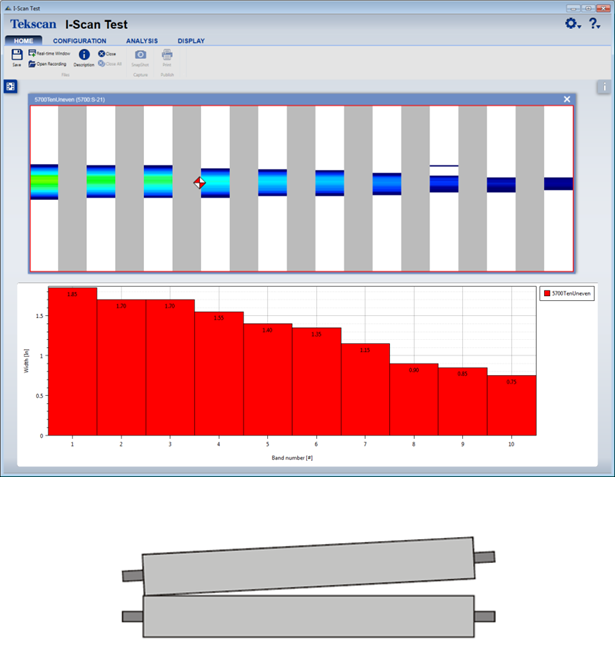Image resolution: width=615 pixels, height=658 pixels.
Task: Select the HOME tab
Action: (24, 41)
